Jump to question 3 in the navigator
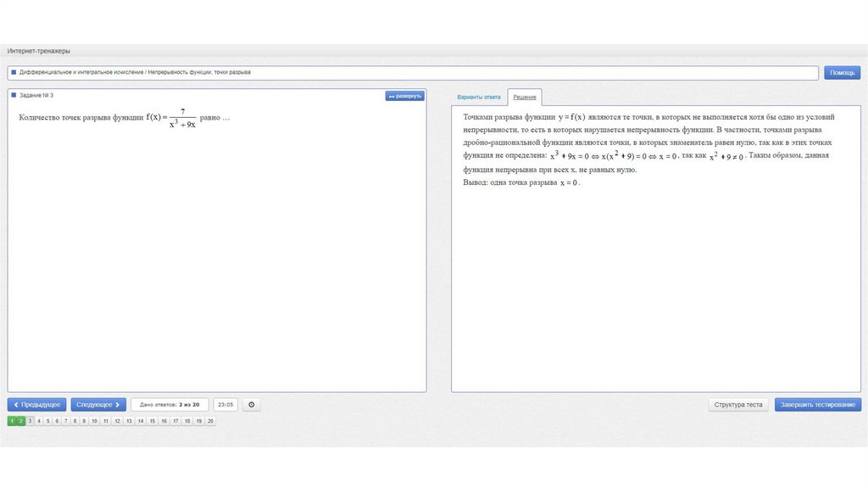868x487 pixels. pos(30,421)
